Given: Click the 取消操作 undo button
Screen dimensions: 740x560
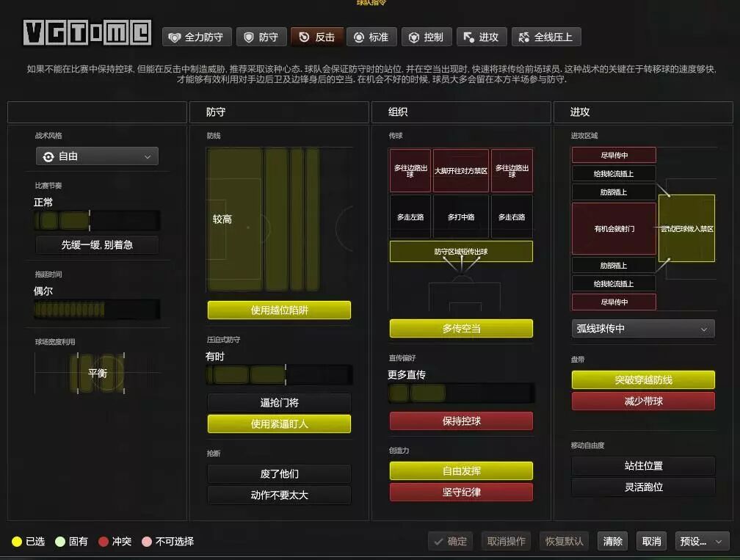Looking at the screenshot, I should coord(506,541).
